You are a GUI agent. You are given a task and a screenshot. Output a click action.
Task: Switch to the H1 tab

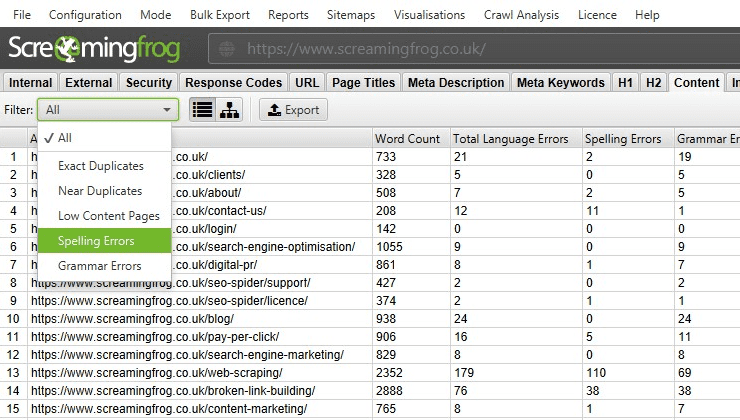(x=625, y=83)
